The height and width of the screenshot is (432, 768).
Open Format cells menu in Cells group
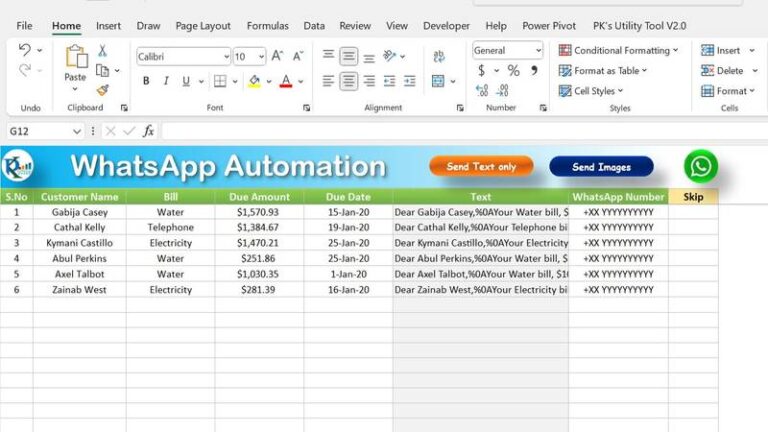tap(728, 91)
